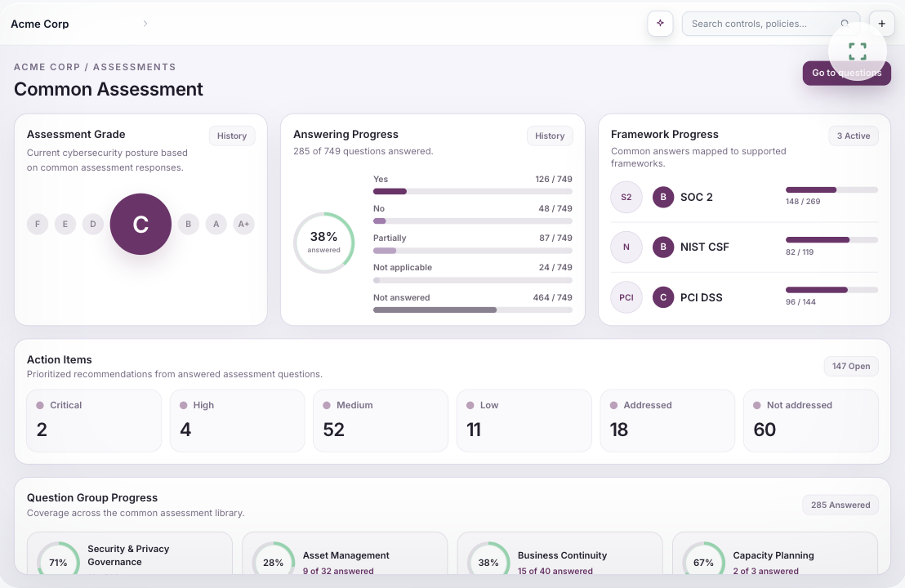Click '15 of 40 answered' under Business Continuity

[555, 571]
